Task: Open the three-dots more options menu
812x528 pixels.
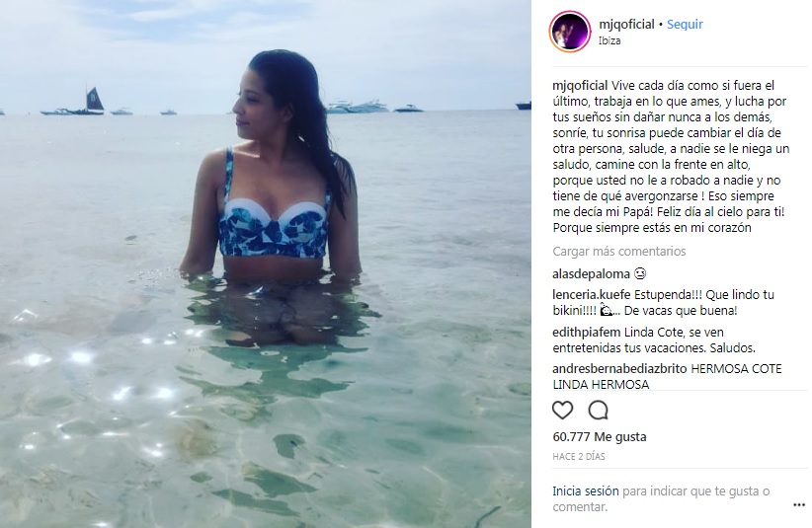Action: [x=799, y=504]
